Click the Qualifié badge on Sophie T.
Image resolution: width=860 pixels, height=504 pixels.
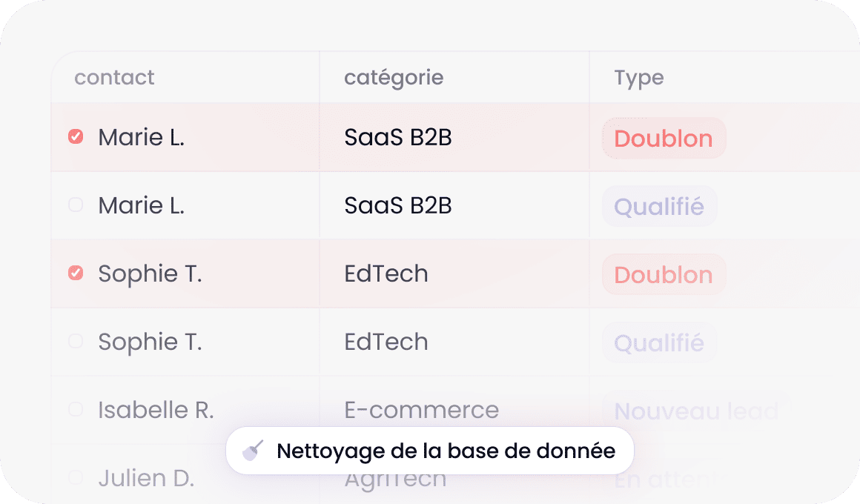point(659,342)
